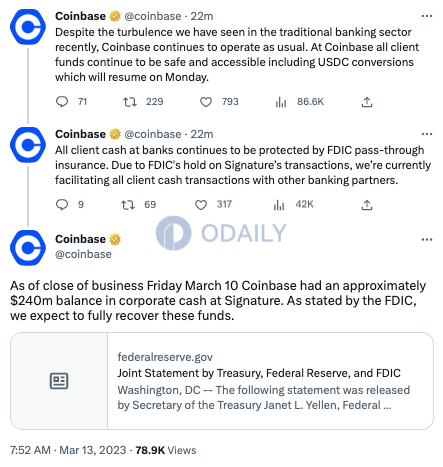Open Coinbase avatar on the main tweet
This screenshot has width=443, height=467.
point(28,248)
